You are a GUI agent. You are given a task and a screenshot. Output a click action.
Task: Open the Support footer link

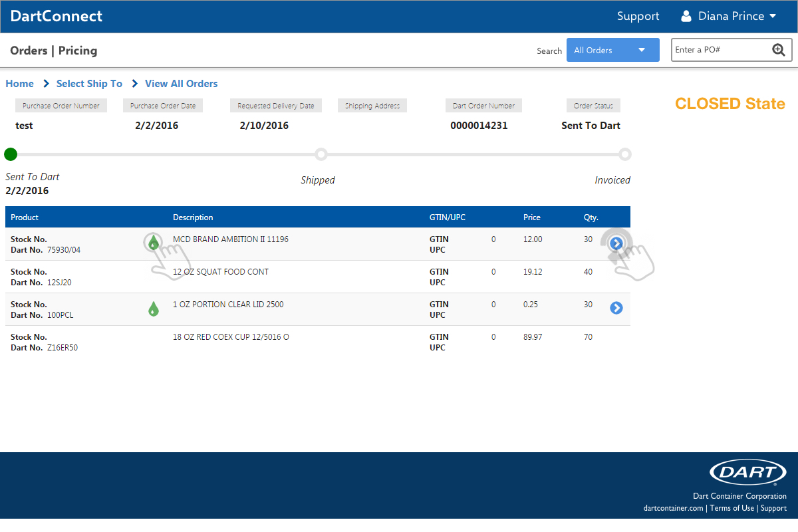coord(773,508)
